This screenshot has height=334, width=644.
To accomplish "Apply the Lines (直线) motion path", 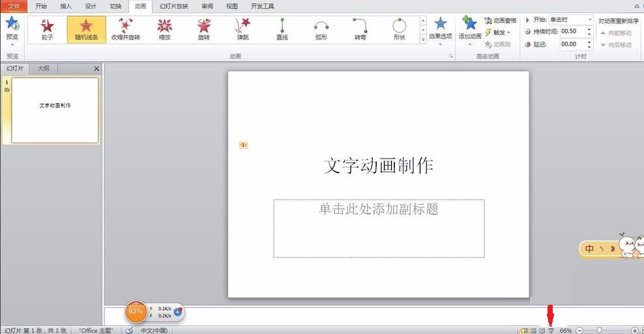I will (x=282, y=29).
